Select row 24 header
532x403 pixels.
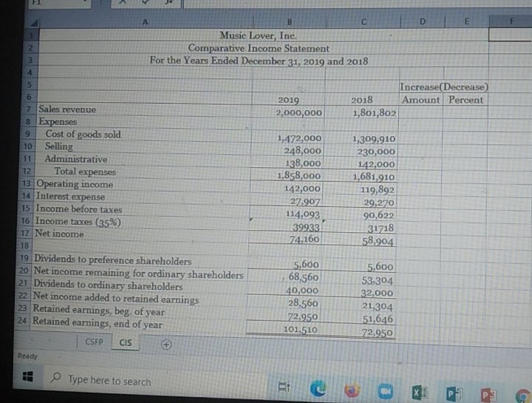[x=22, y=320]
